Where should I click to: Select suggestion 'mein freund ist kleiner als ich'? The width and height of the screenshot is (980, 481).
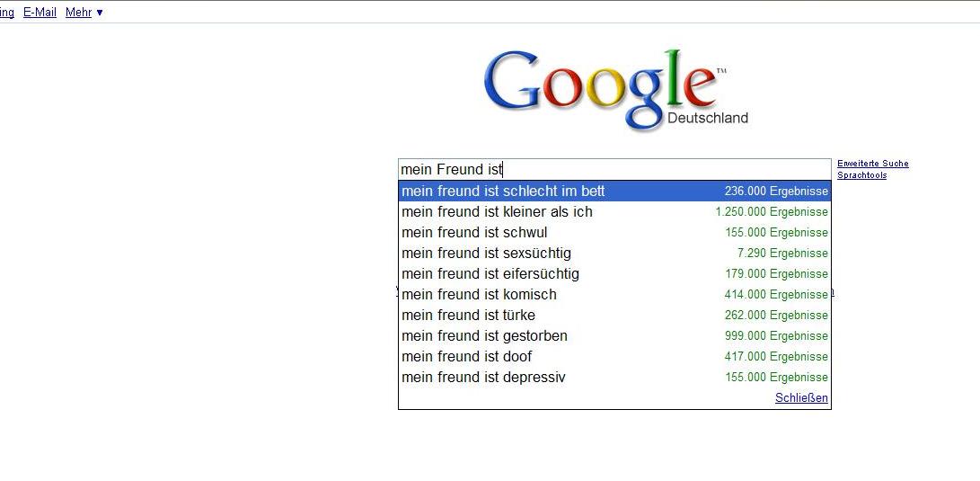[x=497, y=211]
